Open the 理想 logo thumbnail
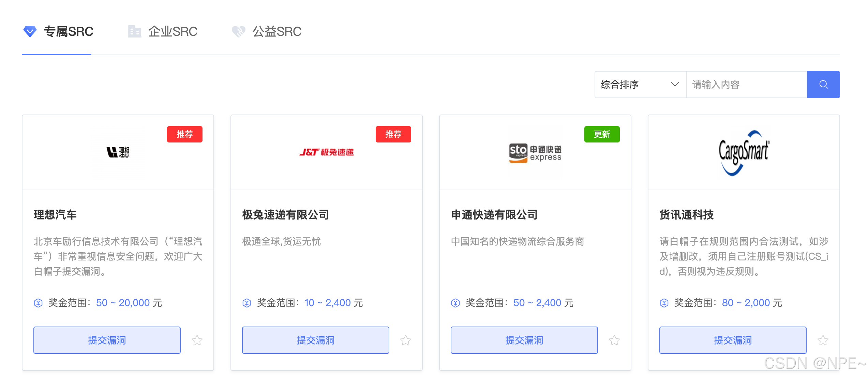Screen dimensions: 868x377 [x=118, y=152]
